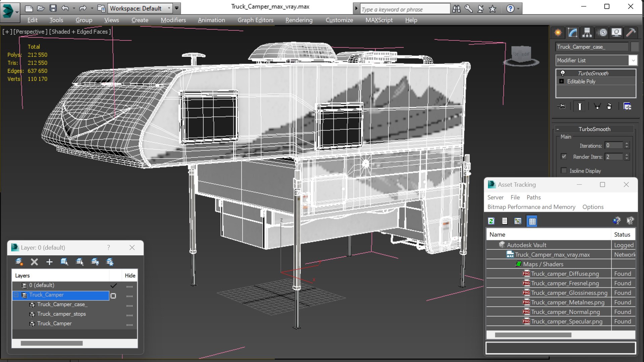644x362 pixels.
Task: Open the Rendering menu
Action: click(x=299, y=20)
